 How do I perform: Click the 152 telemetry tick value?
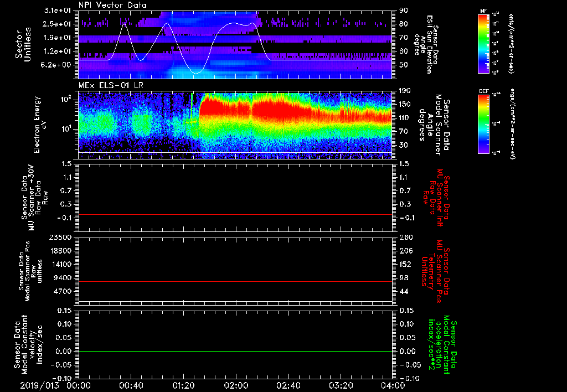coord(405,264)
